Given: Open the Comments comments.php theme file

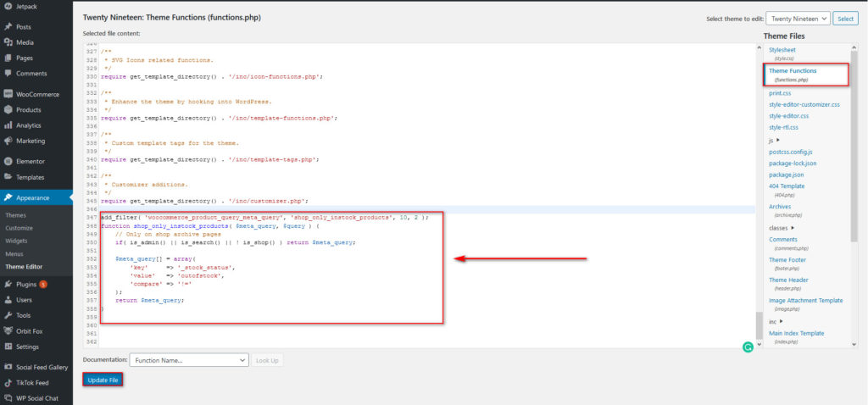Looking at the screenshot, I should (x=783, y=239).
